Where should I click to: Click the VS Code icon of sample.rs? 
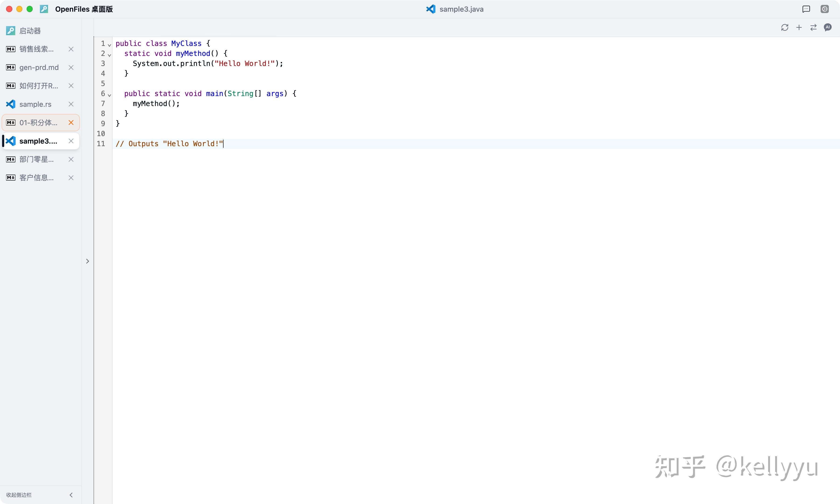[10, 104]
